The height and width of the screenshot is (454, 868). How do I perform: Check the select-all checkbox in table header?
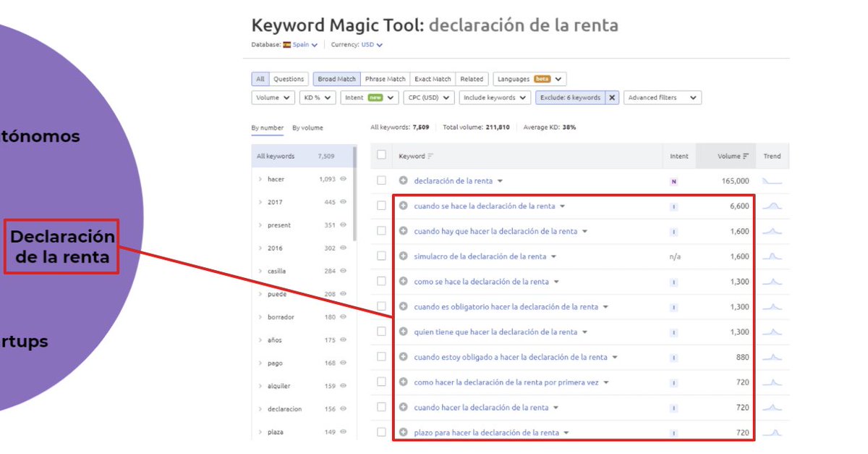pyautogui.click(x=381, y=156)
